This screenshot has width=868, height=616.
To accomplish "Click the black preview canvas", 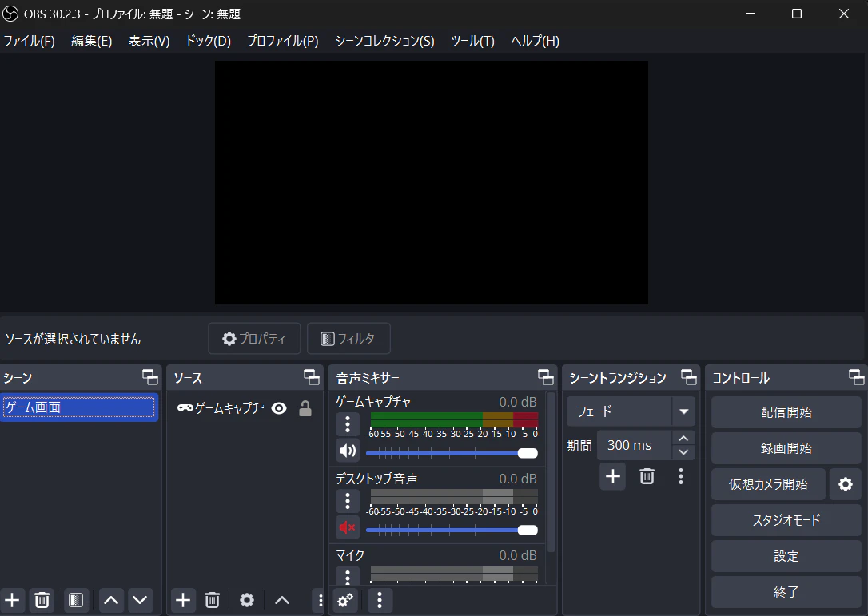I will pos(432,183).
